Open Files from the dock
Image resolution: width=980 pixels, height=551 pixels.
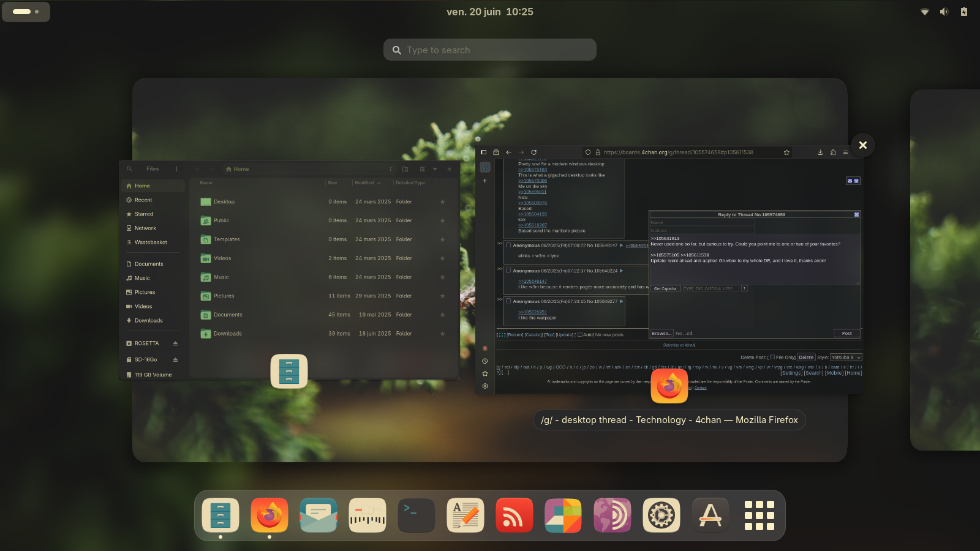(x=221, y=515)
